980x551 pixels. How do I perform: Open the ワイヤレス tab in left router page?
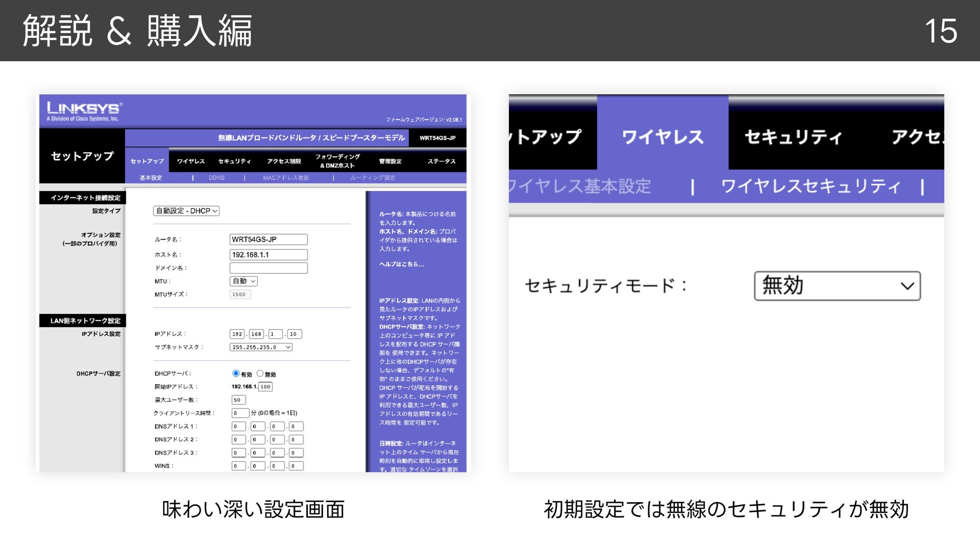[x=191, y=161]
